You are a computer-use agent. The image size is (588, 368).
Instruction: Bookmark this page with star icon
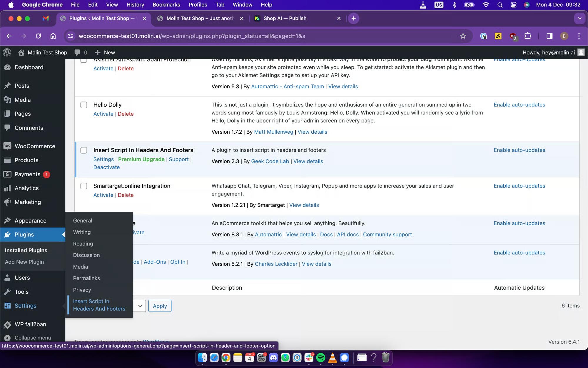[x=463, y=36]
